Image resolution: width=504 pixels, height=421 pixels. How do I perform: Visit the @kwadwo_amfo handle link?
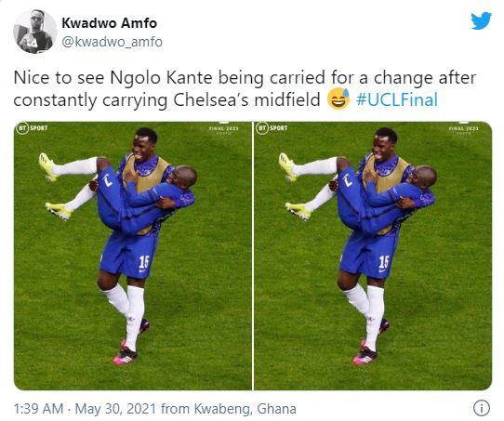(112, 42)
